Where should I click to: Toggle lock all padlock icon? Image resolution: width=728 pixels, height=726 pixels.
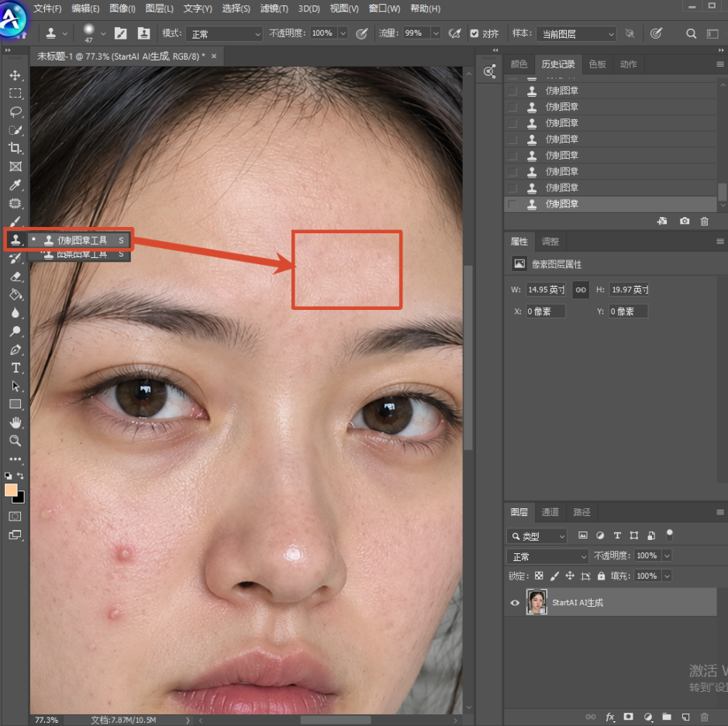[602, 576]
